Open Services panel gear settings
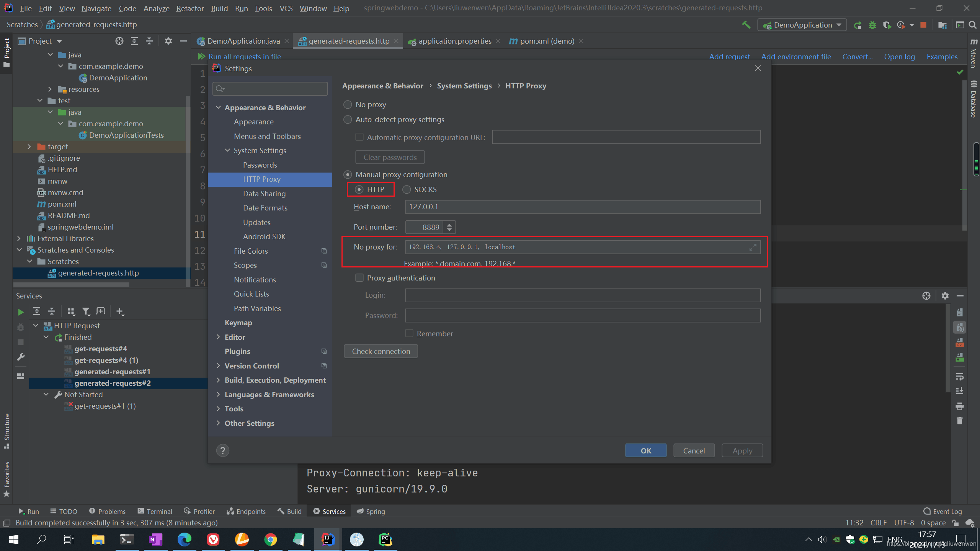This screenshot has height=551, width=980. tap(945, 296)
